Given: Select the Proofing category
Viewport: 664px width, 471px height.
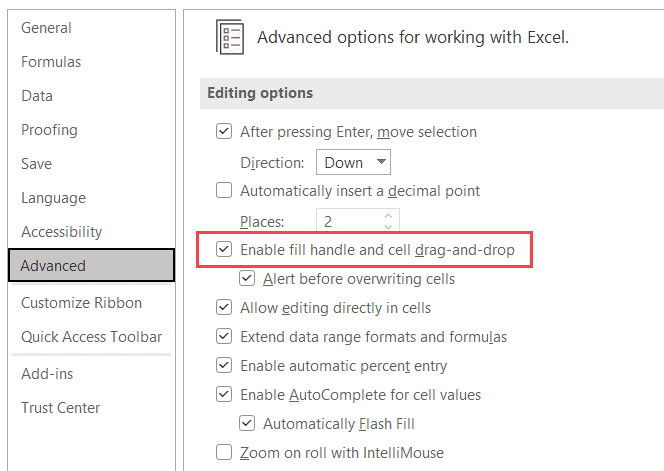Looking at the screenshot, I should [x=49, y=130].
